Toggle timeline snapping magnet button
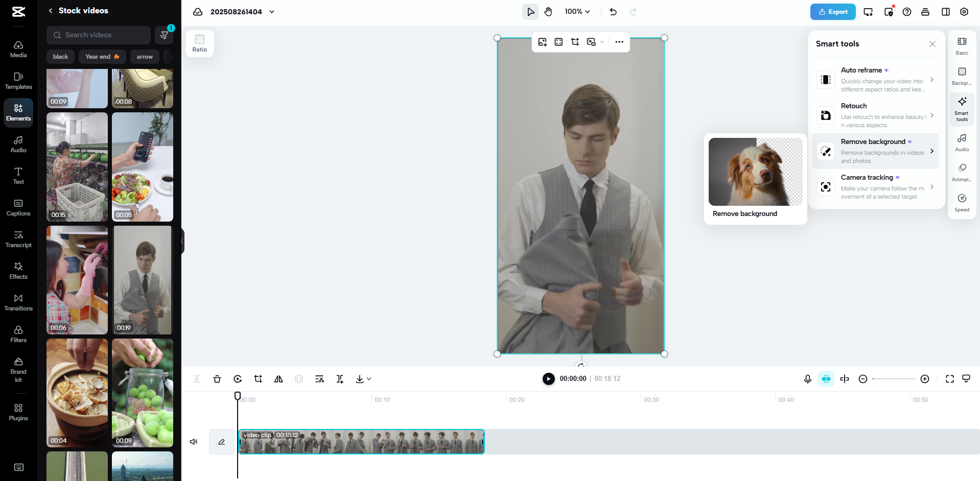 click(826, 379)
